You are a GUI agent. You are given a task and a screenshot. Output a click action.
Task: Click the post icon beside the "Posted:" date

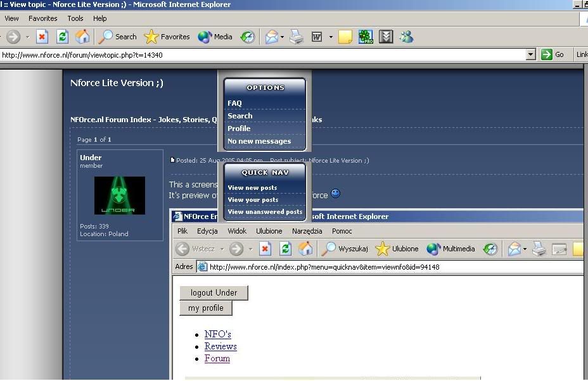click(172, 160)
